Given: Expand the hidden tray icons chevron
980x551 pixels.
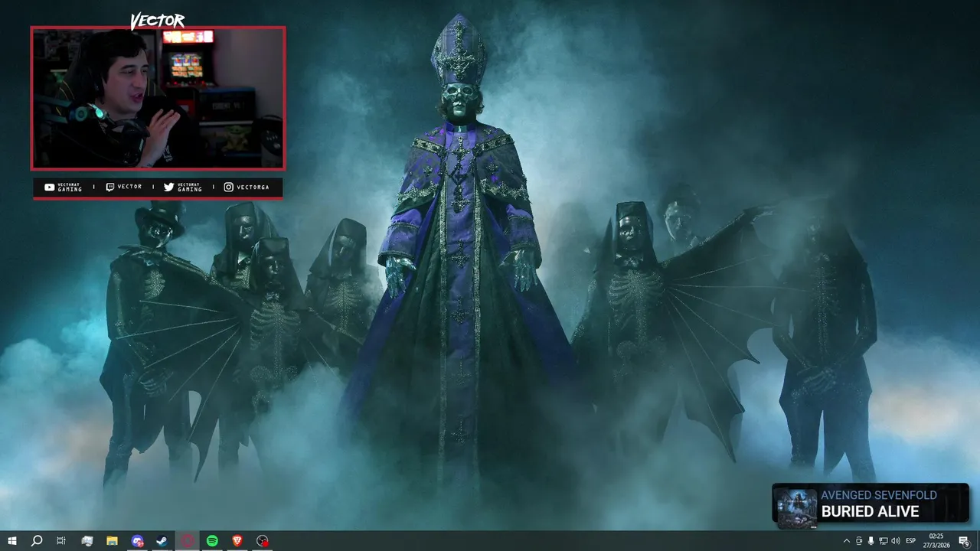Looking at the screenshot, I should (847, 541).
